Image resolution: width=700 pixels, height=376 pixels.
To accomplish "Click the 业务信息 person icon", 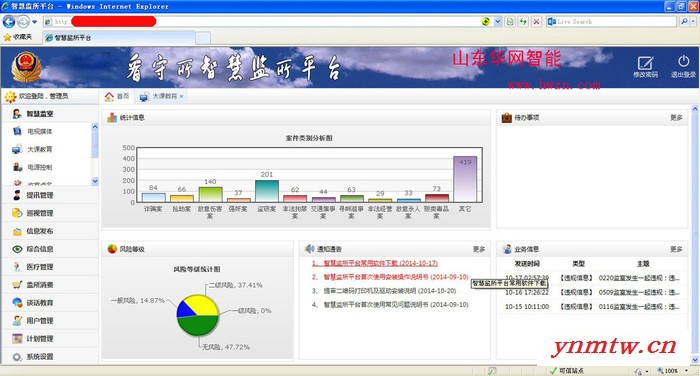I will (507, 249).
